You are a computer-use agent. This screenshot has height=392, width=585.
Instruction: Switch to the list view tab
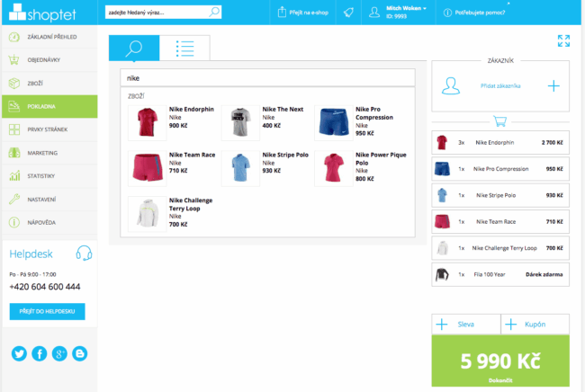(184, 48)
